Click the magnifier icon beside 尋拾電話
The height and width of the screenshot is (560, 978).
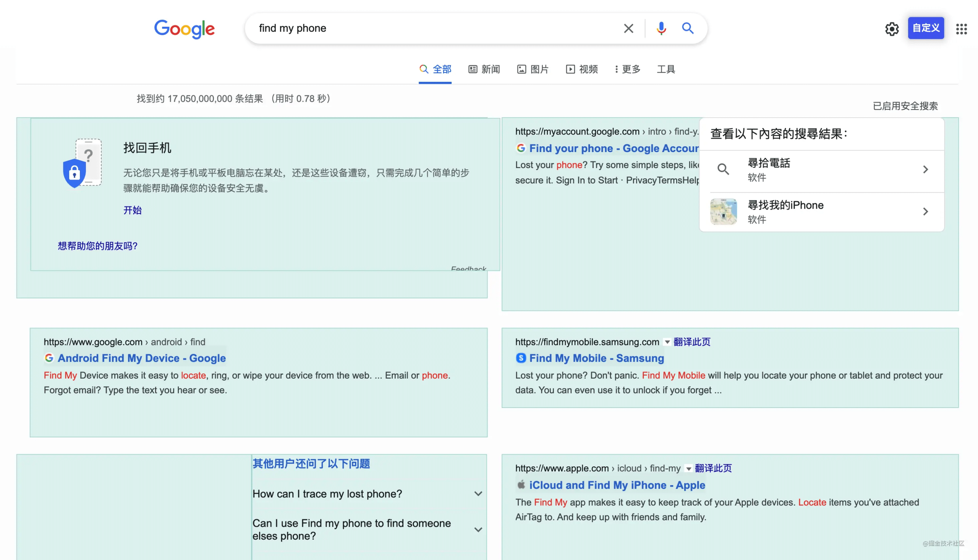click(x=723, y=169)
